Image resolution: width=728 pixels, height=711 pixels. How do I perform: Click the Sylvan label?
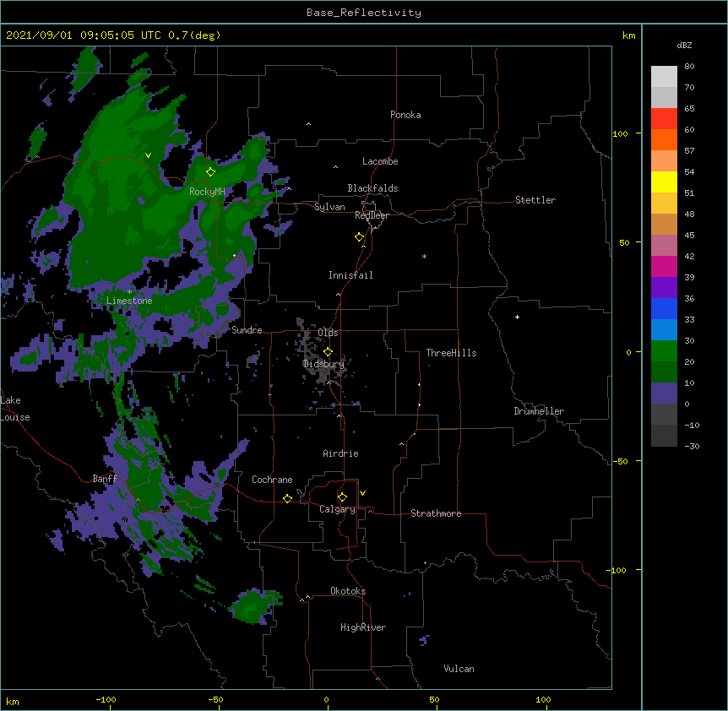coord(329,207)
